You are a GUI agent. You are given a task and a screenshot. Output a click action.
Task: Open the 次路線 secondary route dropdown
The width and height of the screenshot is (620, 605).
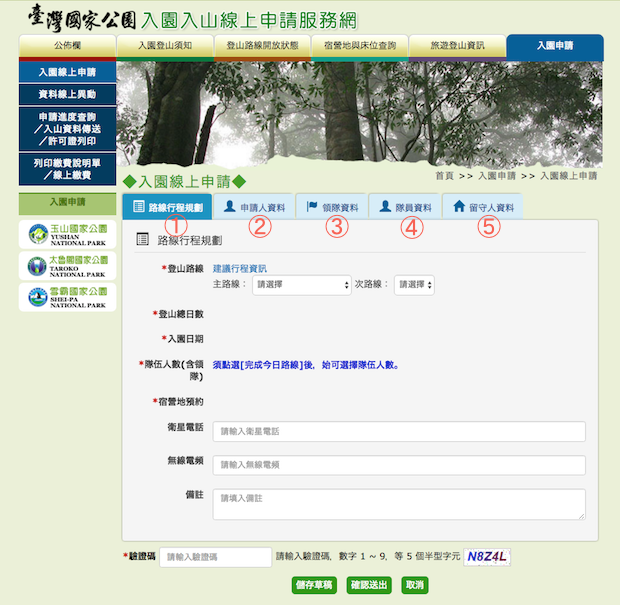click(x=414, y=284)
